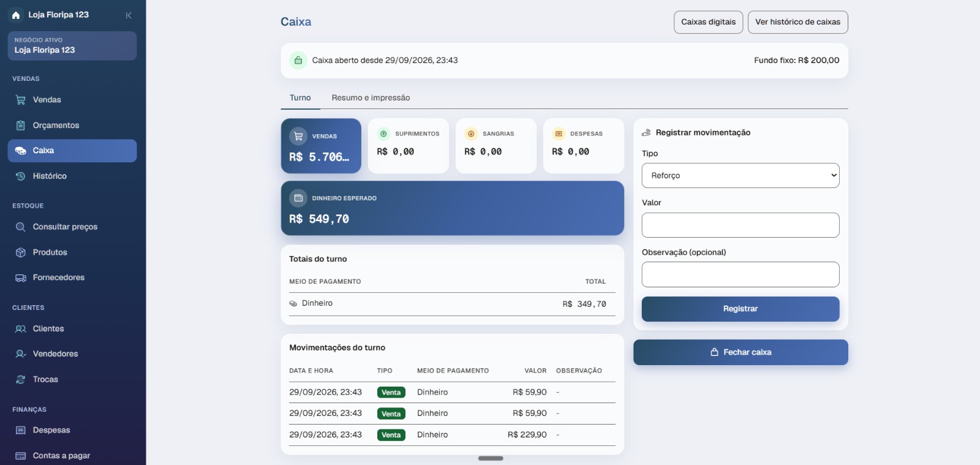Open Caixas digitais button
The width and height of the screenshot is (980, 465).
coord(709,22)
